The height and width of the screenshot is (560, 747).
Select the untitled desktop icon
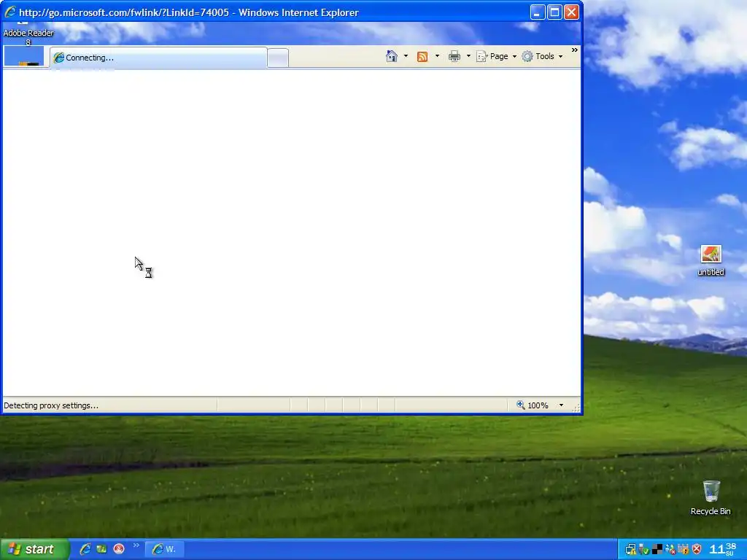pyautogui.click(x=711, y=260)
